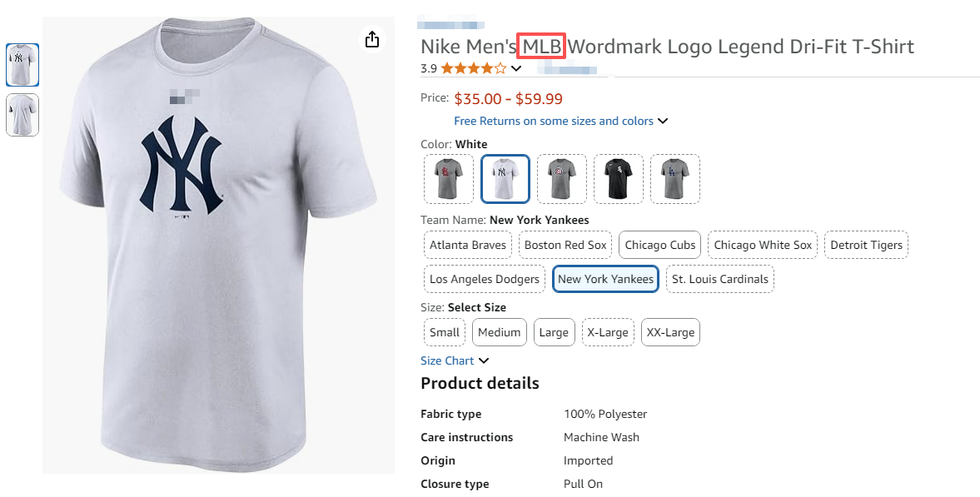Pick the St. Louis Cardinals team button
This screenshot has height=497, width=980.
[x=720, y=279]
